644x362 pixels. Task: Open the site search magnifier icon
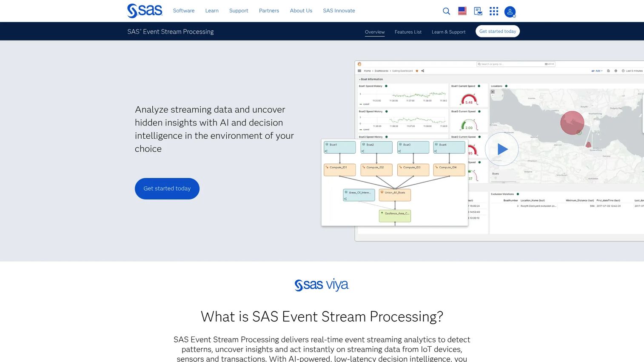[x=446, y=11]
